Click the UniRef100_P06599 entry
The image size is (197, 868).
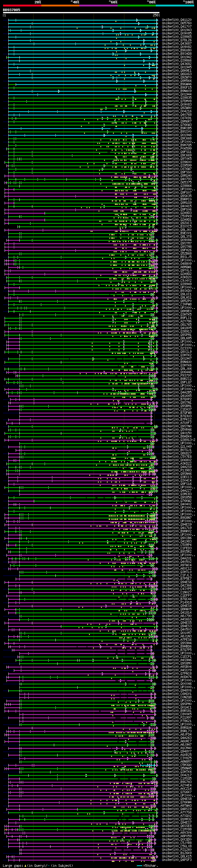[x=177, y=149]
